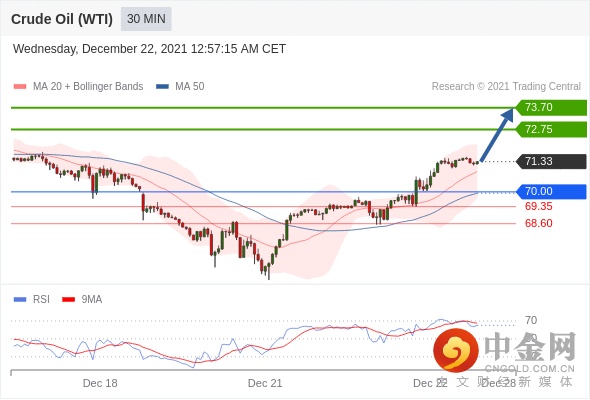This screenshot has width=590, height=400.
Task: Click the 72.75 resistance price tag
Action: [551, 129]
